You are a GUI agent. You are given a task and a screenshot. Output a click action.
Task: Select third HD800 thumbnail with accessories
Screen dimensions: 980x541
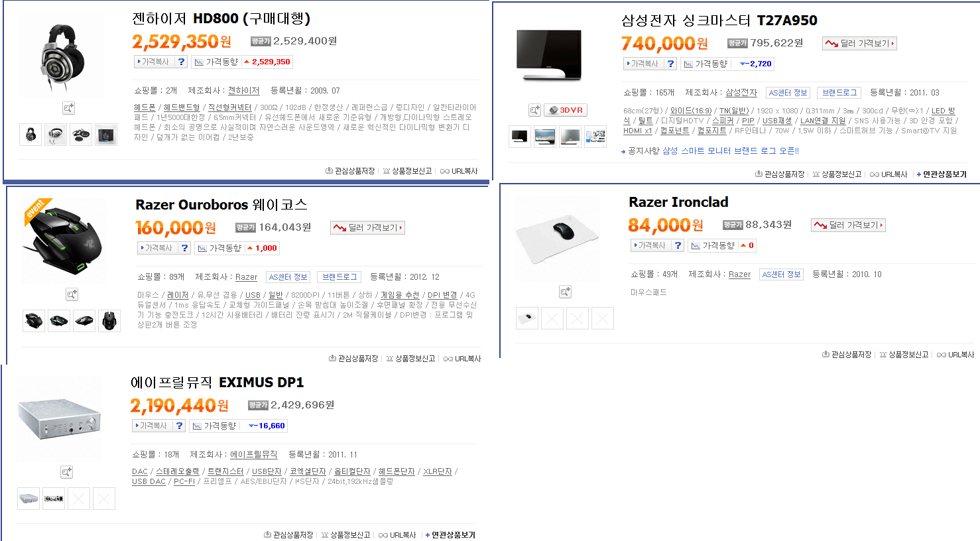coord(81,135)
